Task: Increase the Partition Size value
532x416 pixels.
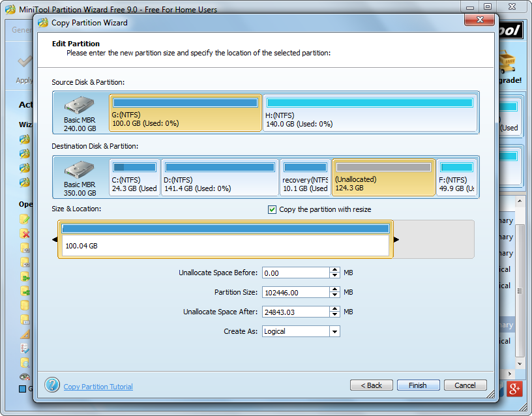Action: (x=334, y=290)
